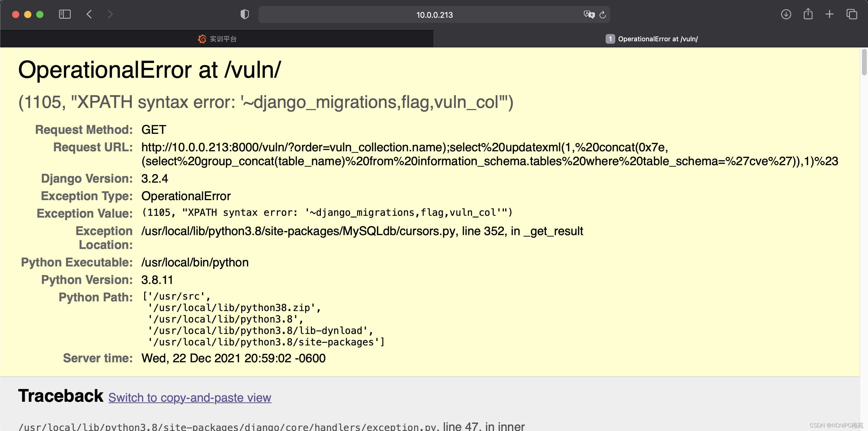Click the page vertical scrollbar
The height and width of the screenshot is (431, 868).
click(x=864, y=62)
